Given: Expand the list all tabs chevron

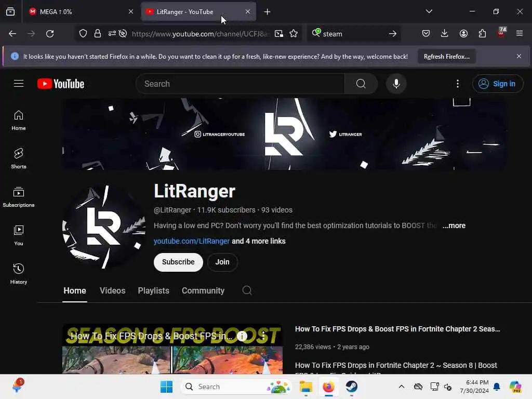Looking at the screenshot, I should tap(429, 11).
